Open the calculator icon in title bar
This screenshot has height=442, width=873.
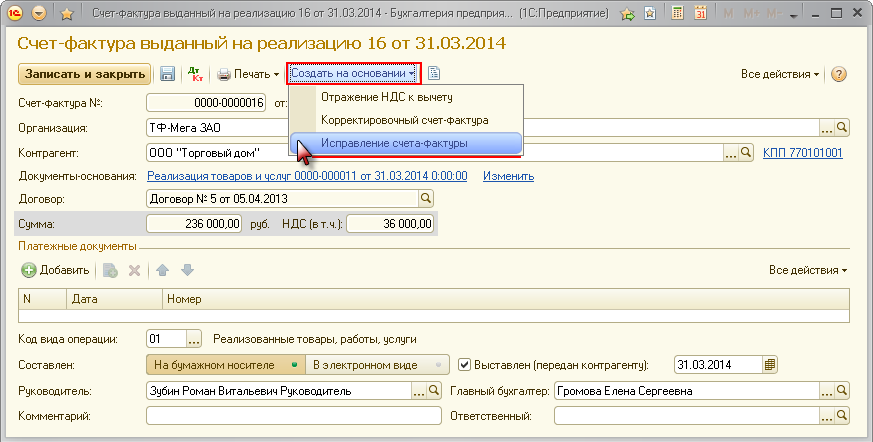677,13
